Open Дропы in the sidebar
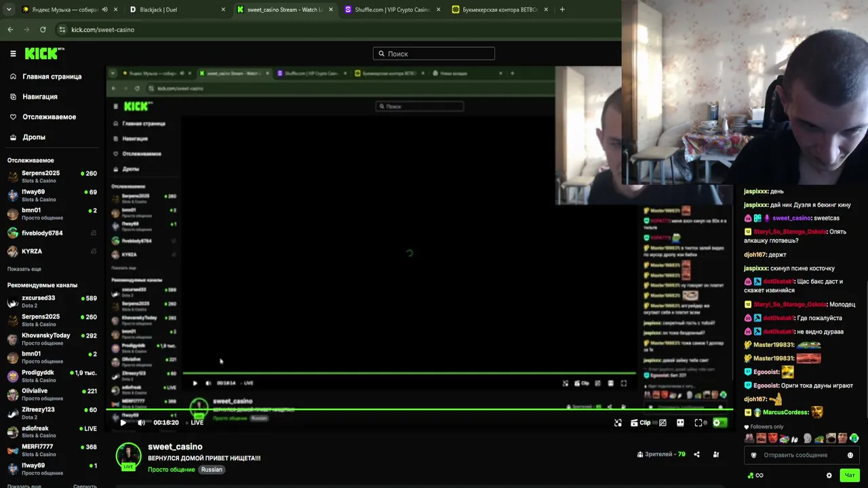The height and width of the screenshot is (488, 868). [28, 138]
